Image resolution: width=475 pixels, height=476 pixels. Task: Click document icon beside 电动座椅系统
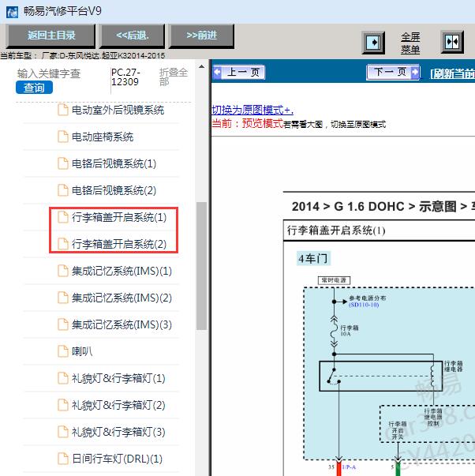point(63,137)
